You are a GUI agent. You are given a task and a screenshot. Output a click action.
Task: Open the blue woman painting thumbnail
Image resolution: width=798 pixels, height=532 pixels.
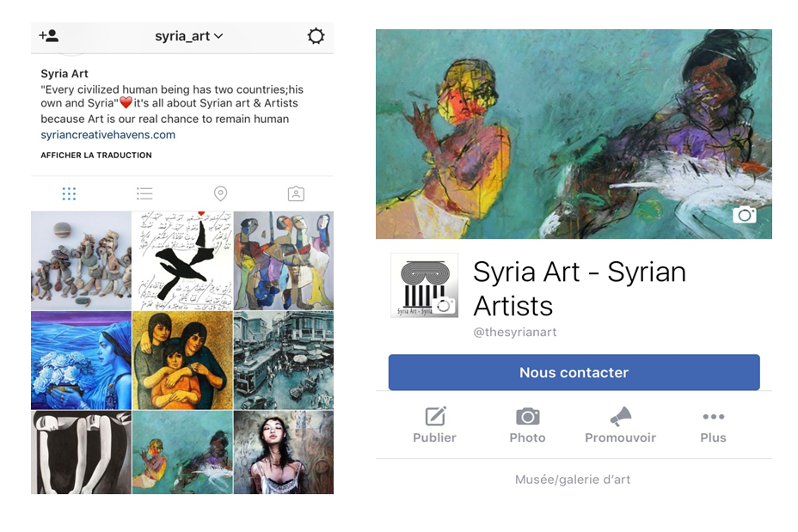pyautogui.click(x=81, y=360)
